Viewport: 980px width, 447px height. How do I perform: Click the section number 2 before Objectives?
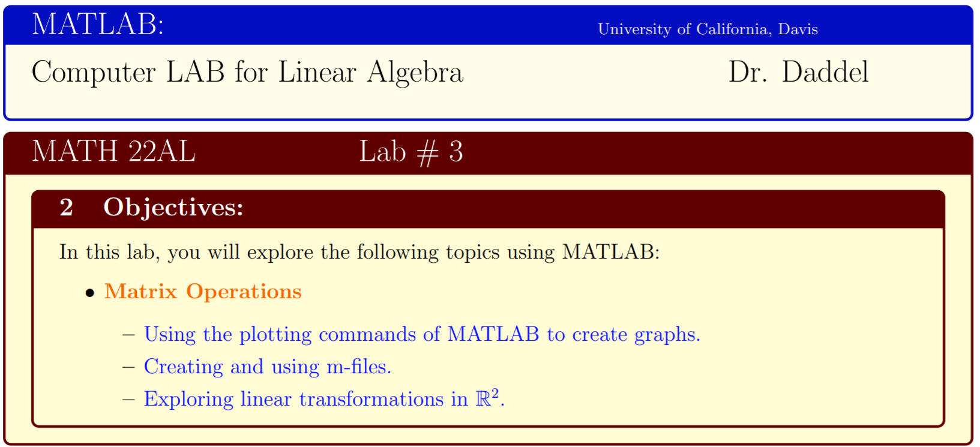(67, 208)
